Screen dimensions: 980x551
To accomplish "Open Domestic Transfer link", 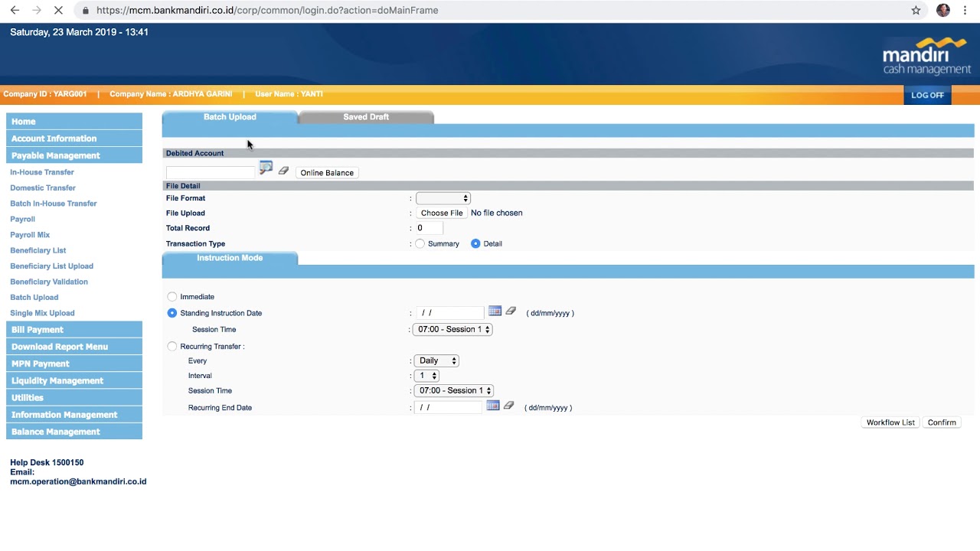I will point(43,187).
